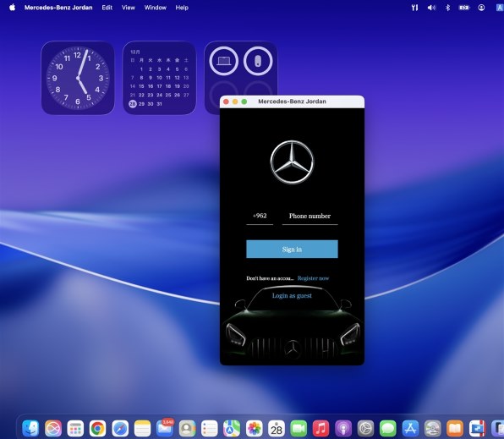Open the Arc browser Dock icon
504x439 pixels.
[x=53, y=428]
